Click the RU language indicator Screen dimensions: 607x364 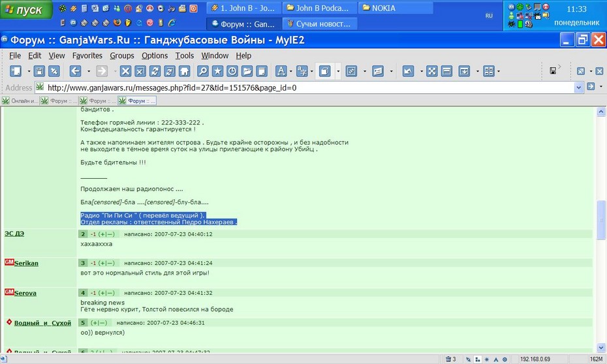489,16
